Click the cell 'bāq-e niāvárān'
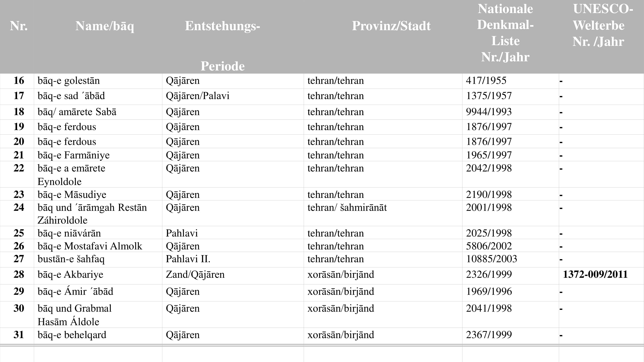Screen dimensions: 644x362 [x=69, y=233]
